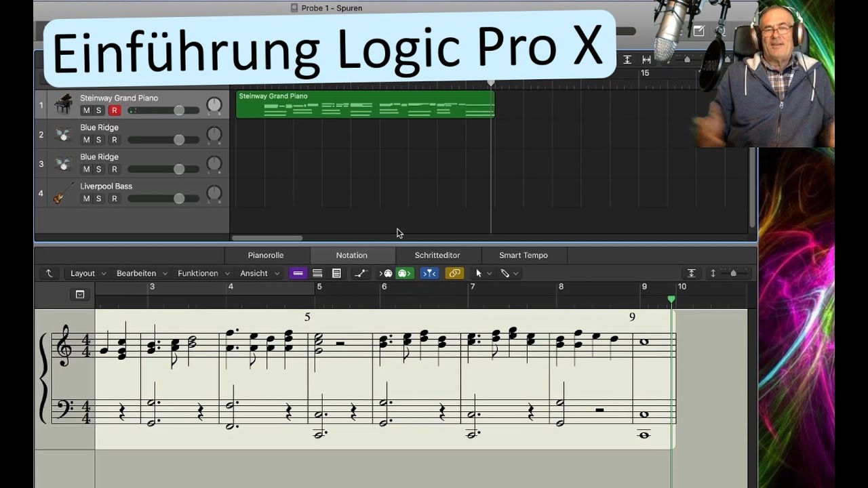Open the Funktionen dropdown menu
The image size is (868, 488).
pyautogui.click(x=203, y=273)
